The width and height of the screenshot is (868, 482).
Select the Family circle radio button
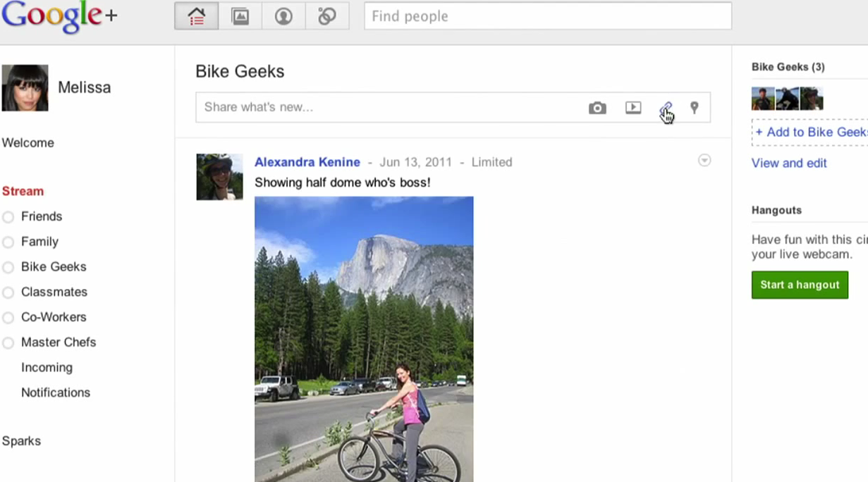8,242
